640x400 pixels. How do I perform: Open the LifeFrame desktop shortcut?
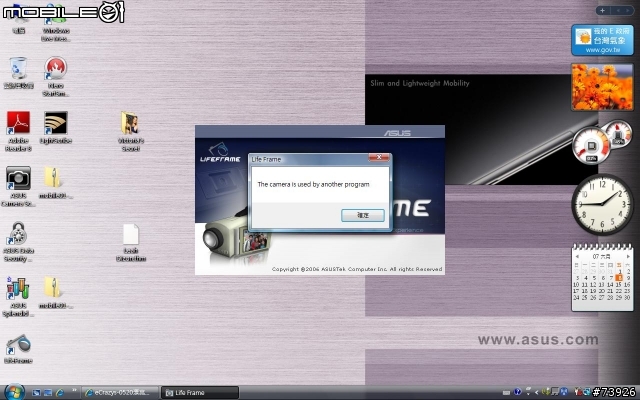pos(18,348)
